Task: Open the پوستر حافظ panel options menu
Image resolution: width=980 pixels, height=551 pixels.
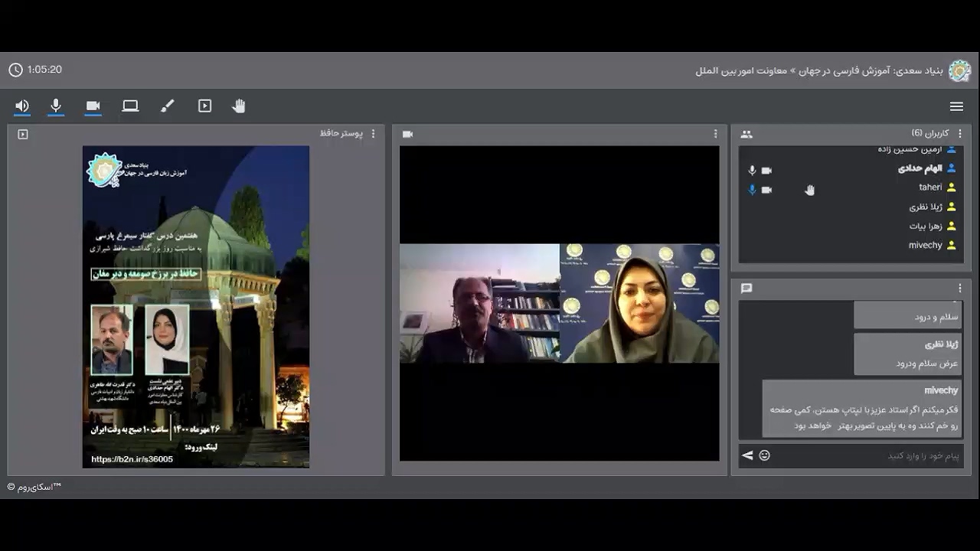Action: click(374, 134)
